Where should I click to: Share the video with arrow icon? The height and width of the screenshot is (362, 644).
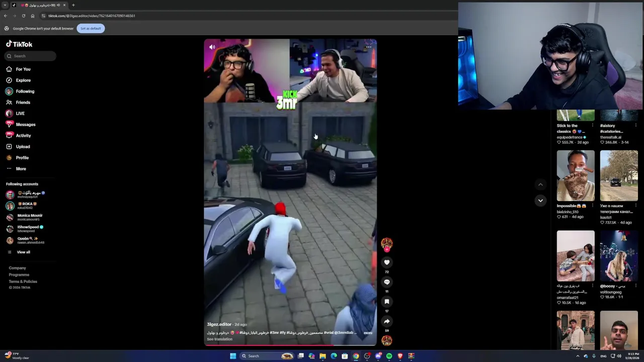[x=387, y=321]
